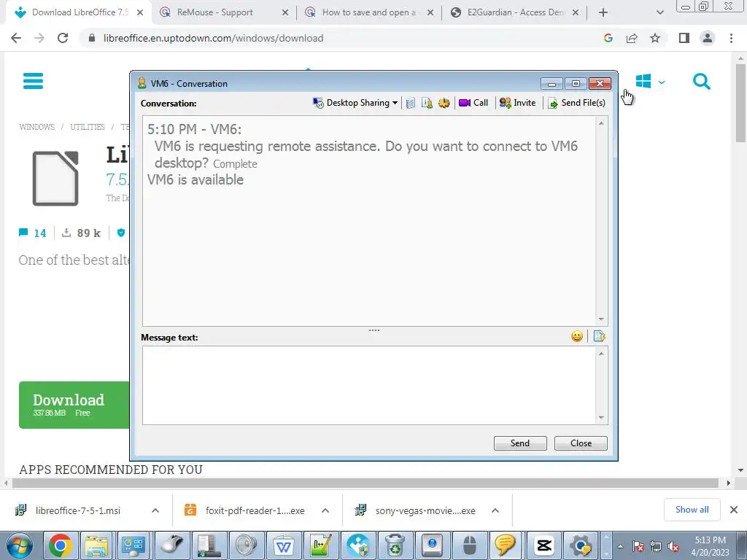
Task: Open Uptodown hamburger menu
Action: point(33,81)
